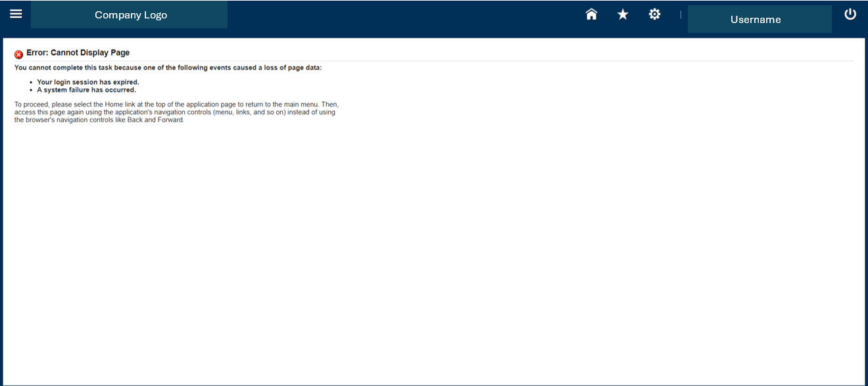Click the horizontal rule under error heading
Image resolution: width=868 pixels, height=386 pixels.
pos(460,61)
